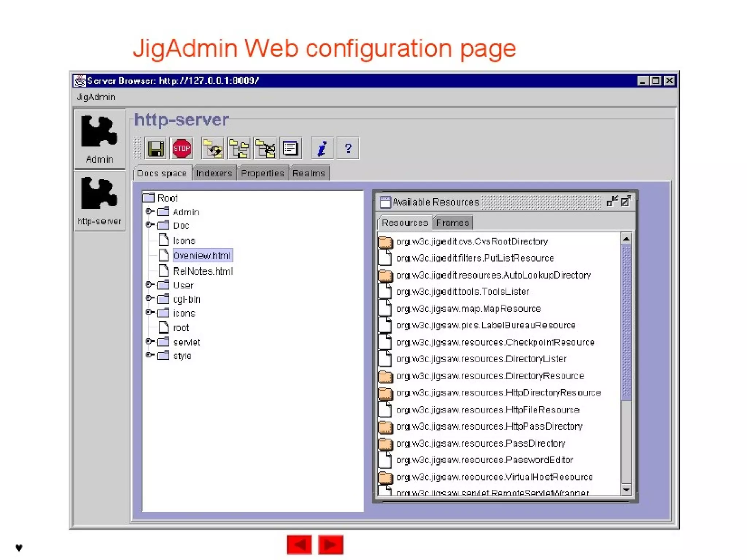Expand the User folder node
This screenshot has height=560, width=747.
pyautogui.click(x=150, y=285)
